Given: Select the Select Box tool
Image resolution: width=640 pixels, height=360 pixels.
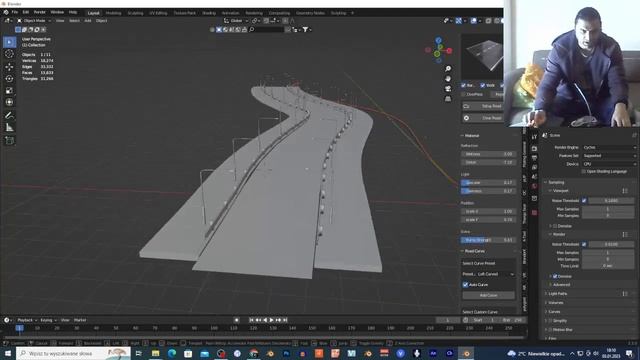Looking at the screenshot, I should point(9,42).
